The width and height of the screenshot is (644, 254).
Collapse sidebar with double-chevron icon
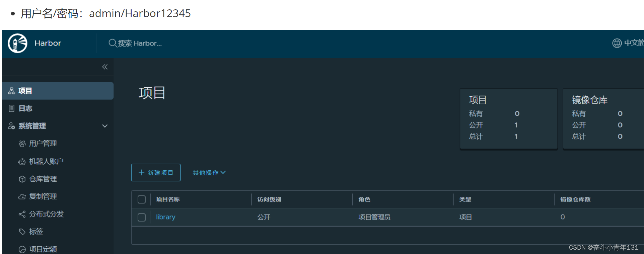pyautogui.click(x=105, y=67)
